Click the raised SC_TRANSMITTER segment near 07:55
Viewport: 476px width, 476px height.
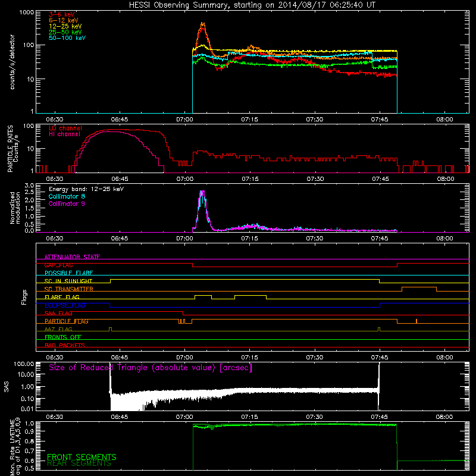[x=419, y=287]
